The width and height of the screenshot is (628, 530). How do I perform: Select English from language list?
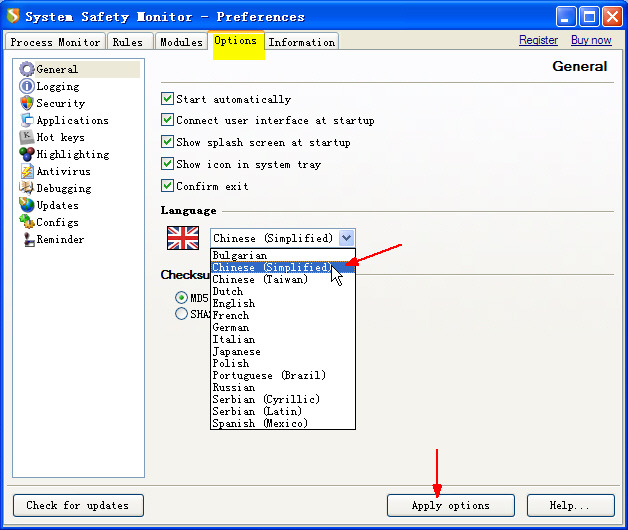pos(283,303)
